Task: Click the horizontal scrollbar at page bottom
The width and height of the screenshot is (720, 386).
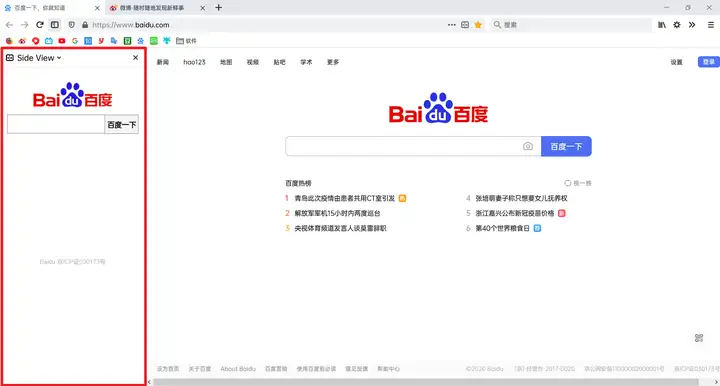Action: click(426, 382)
